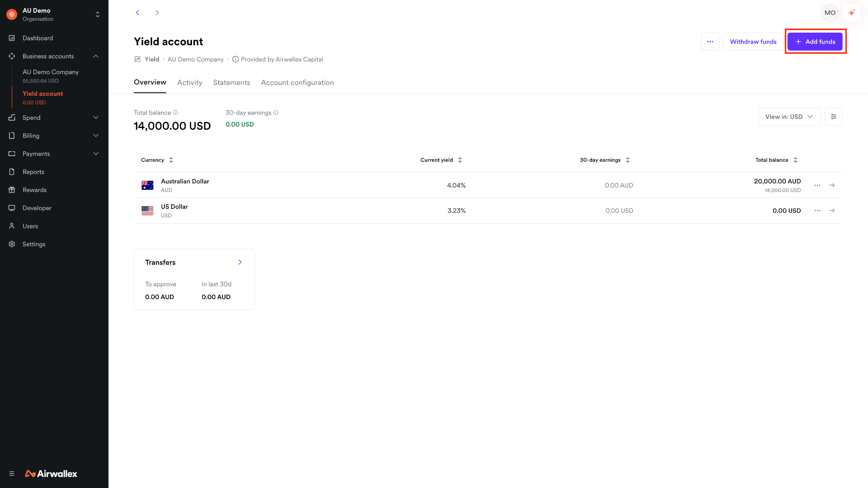Expand the Spend menu
This screenshot has width=868, height=488.
96,117
